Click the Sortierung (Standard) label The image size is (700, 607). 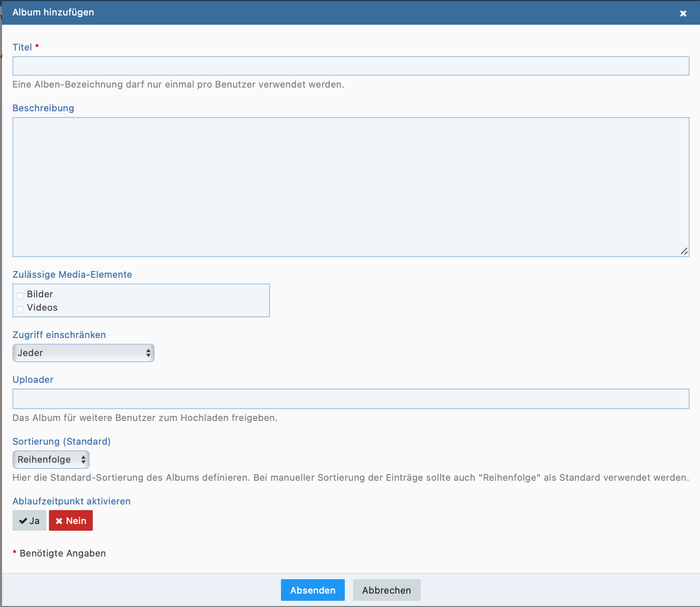pos(61,442)
